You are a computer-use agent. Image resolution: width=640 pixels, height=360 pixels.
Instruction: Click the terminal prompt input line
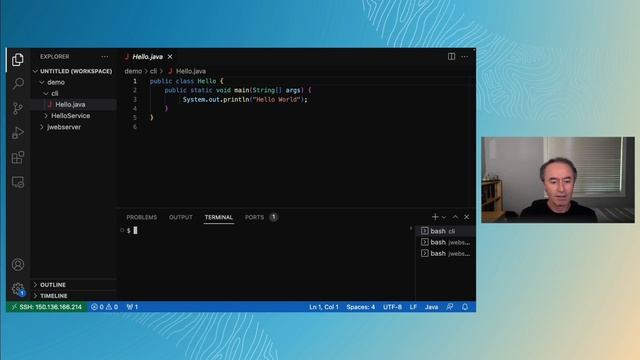coord(265,231)
